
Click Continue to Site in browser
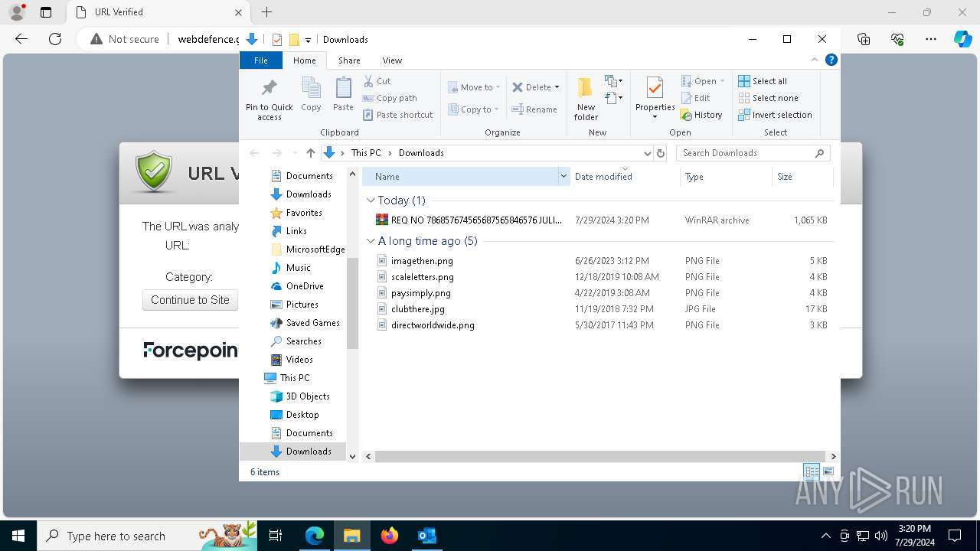click(190, 300)
